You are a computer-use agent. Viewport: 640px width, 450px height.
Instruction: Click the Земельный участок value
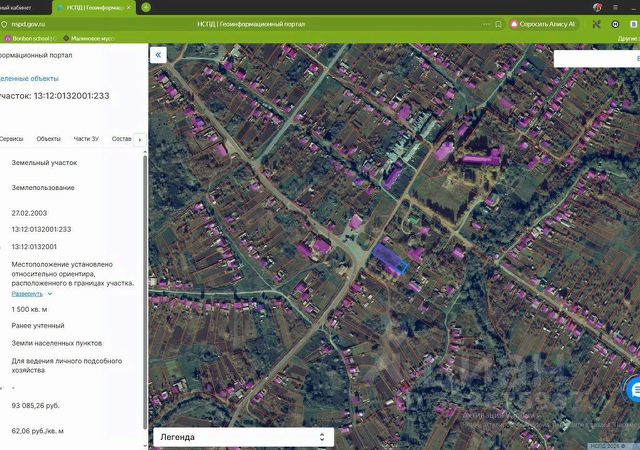(44, 163)
